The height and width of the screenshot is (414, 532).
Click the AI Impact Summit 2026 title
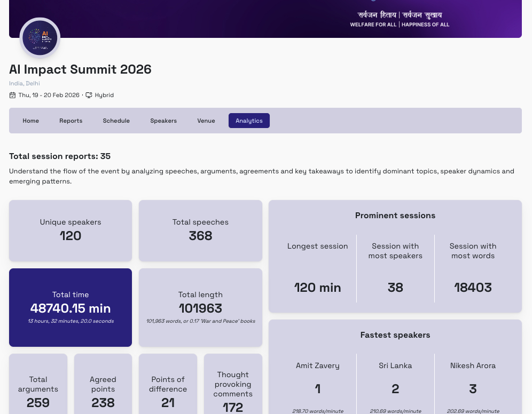point(80,70)
